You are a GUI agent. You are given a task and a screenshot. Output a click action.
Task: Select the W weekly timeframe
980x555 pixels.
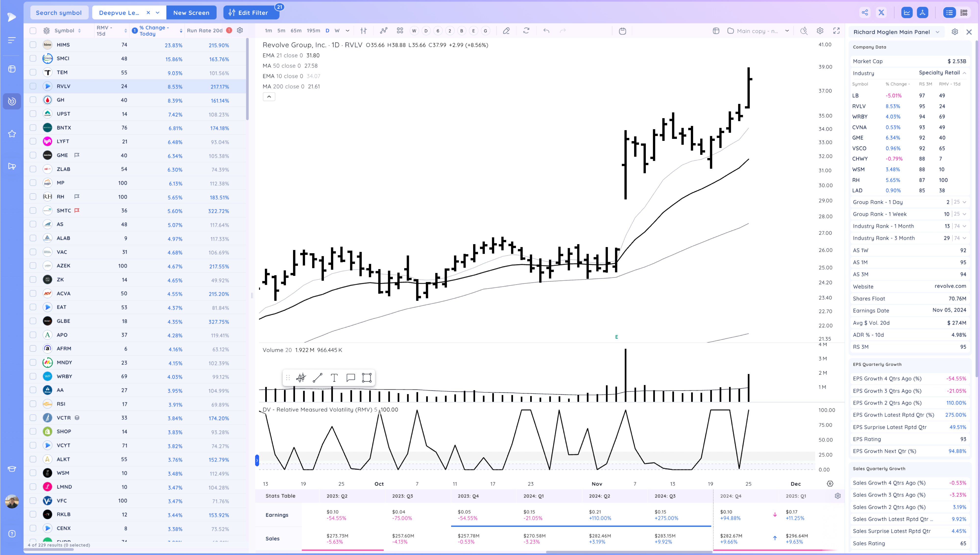(337, 31)
